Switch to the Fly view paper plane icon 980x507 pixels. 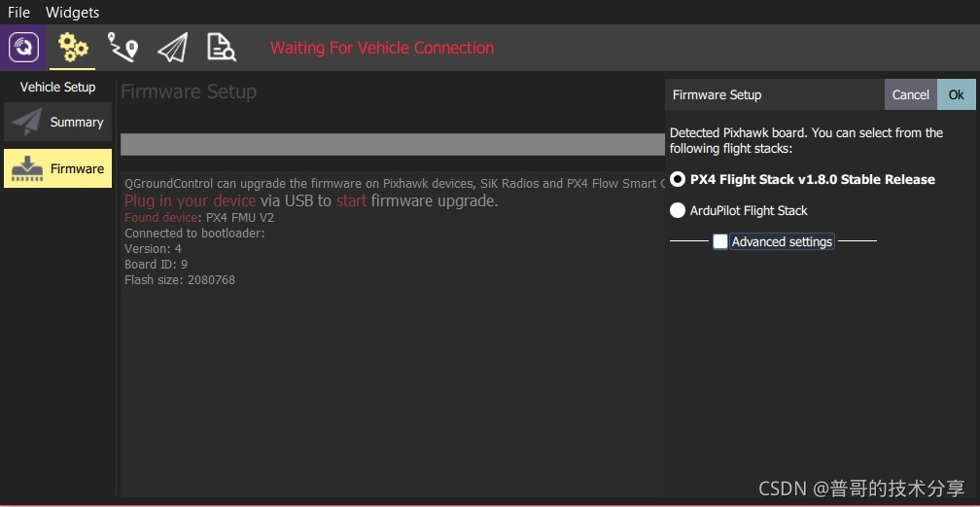tap(172, 47)
